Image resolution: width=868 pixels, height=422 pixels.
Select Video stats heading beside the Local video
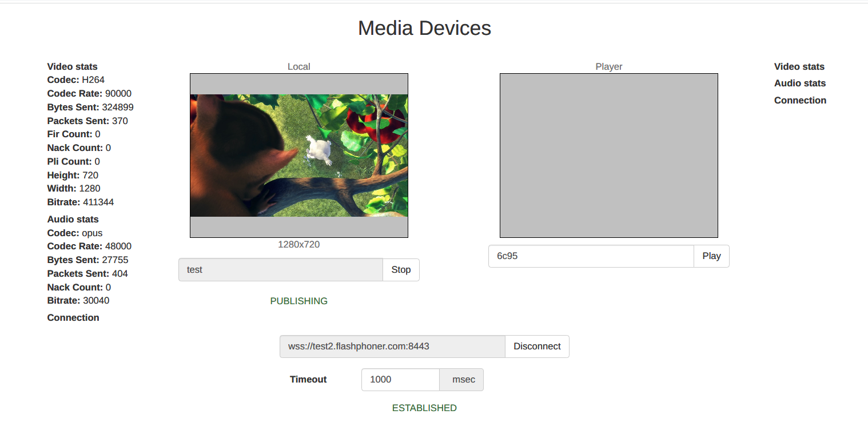point(72,66)
